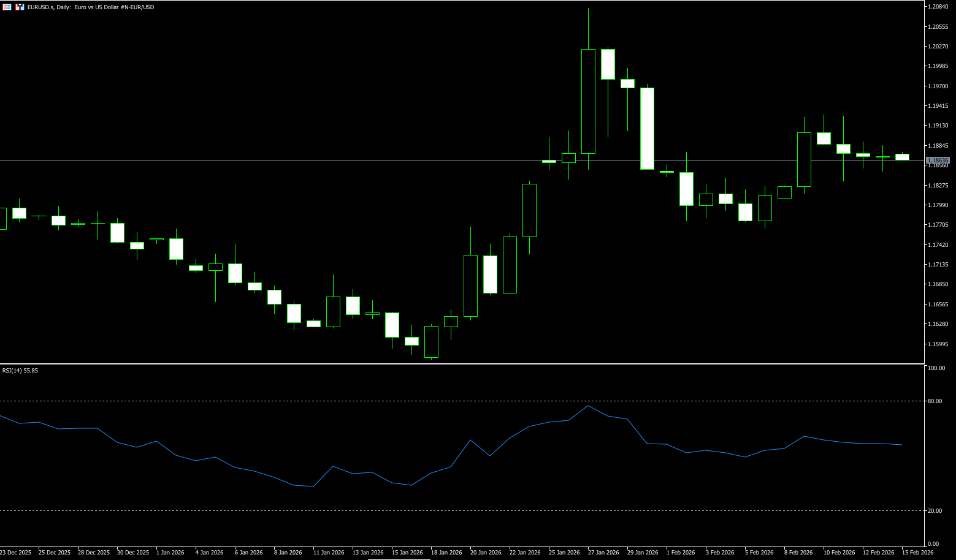Click the 1.15995 price scale label
The height and width of the screenshot is (560, 956).
click(939, 344)
